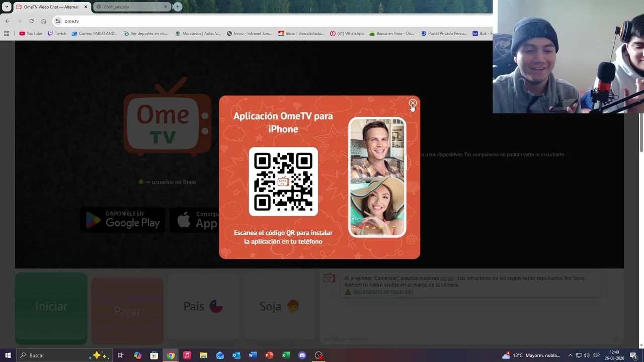
Task: Open the OBS Studio taskbar icon
Action: pyautogui.click(x=318, y=355)
